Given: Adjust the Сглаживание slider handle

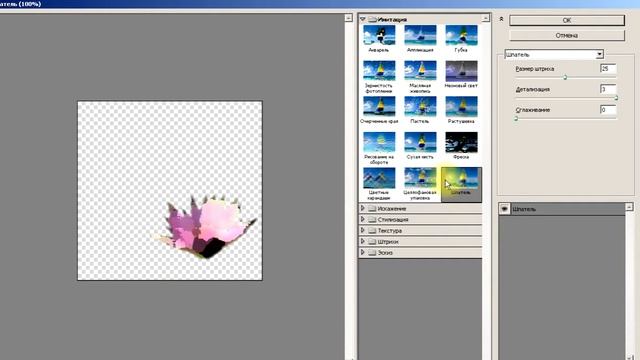Looking at the screenshot, I should coord(516,118).
